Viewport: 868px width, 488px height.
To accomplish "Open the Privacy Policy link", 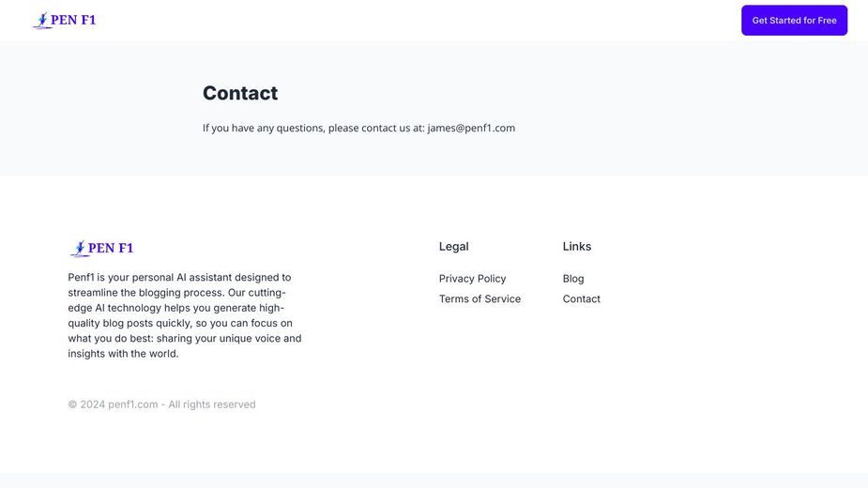I will pyautogui.click(x=472, y=279).
